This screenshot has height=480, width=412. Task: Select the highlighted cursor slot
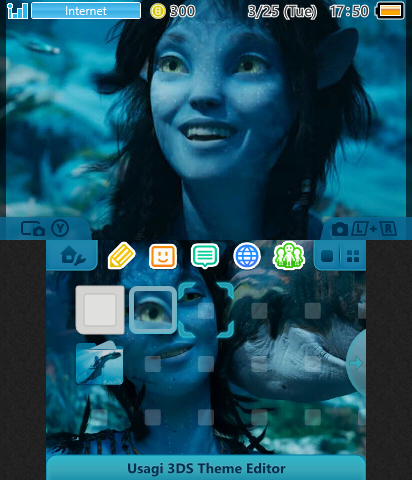206,310
